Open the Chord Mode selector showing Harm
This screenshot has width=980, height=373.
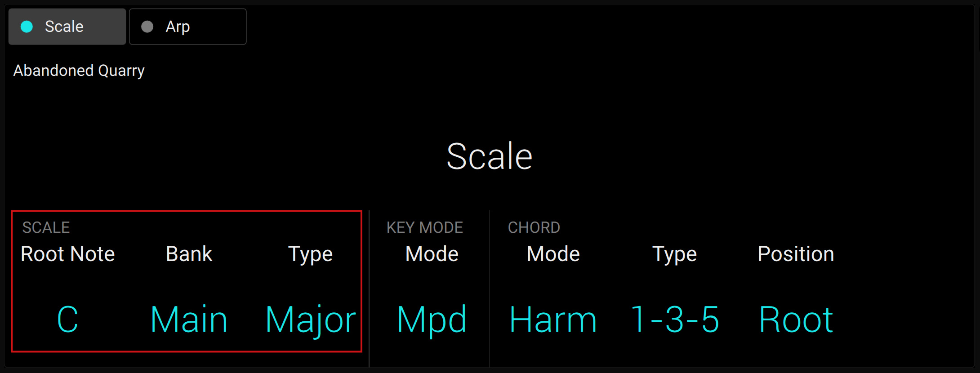click(x=553, y=319)
